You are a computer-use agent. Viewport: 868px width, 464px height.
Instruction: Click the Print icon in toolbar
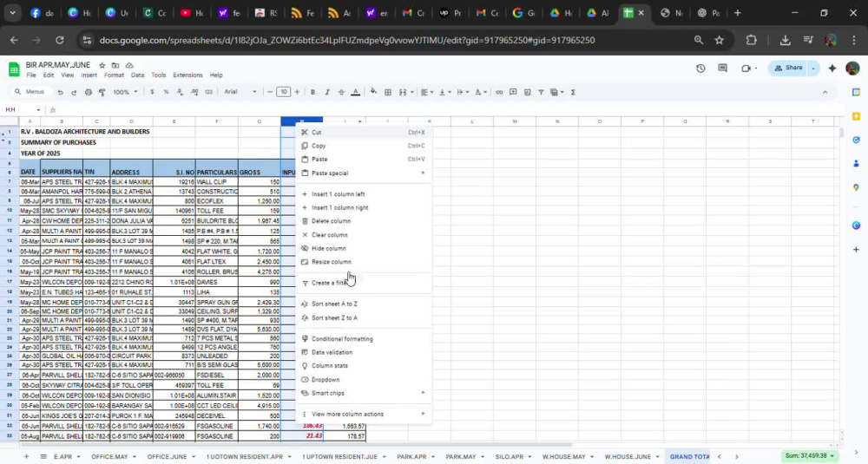tap(88, 92)
